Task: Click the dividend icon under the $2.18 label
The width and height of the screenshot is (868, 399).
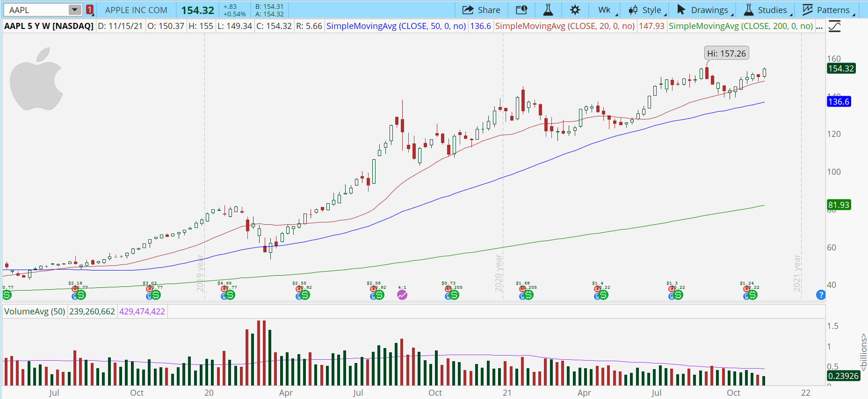Action: (x=81, y=295)
